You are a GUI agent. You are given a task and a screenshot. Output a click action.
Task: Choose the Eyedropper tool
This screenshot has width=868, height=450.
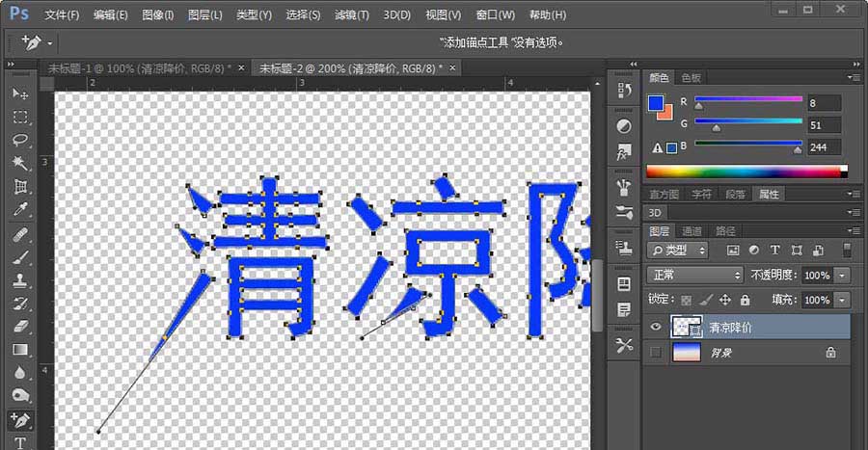(x=20, y=210)
